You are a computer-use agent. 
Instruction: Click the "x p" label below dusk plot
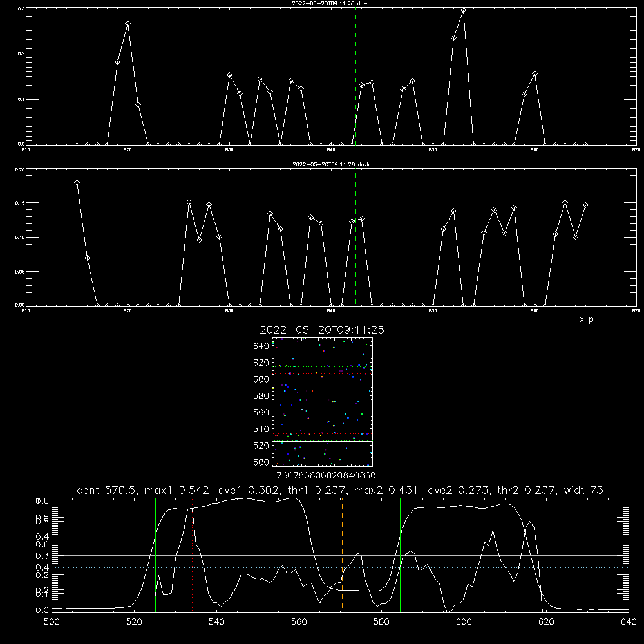pyautogui.click(x=587, y=319)
